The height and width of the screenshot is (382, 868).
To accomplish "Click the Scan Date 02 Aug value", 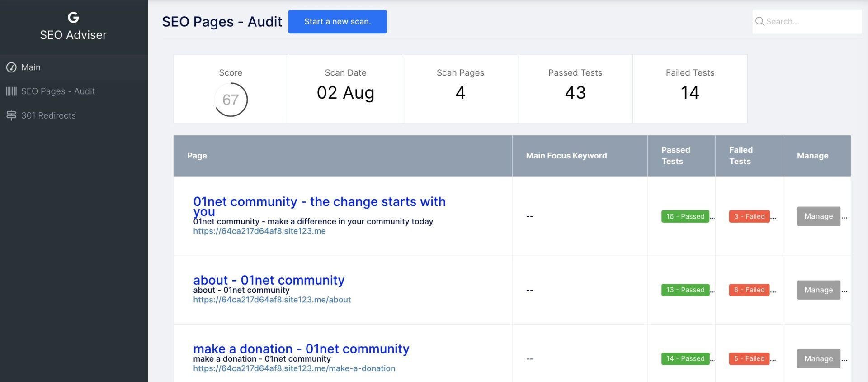I will (x=345, y=93).
